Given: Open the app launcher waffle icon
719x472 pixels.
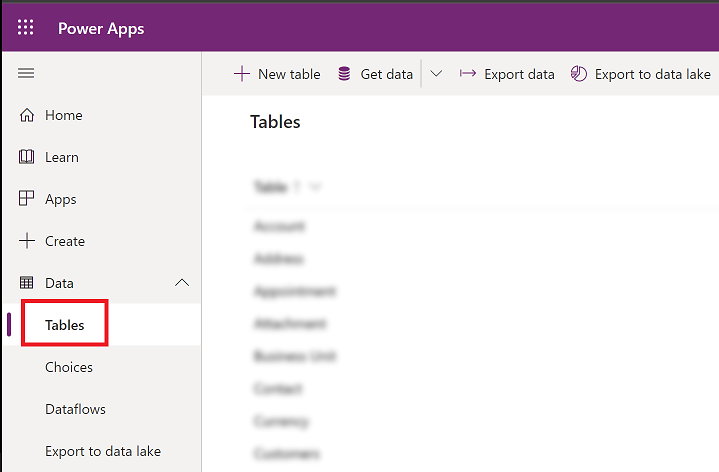Looking at the screenshot, I should pyautogui.click(x=26, y=28).
